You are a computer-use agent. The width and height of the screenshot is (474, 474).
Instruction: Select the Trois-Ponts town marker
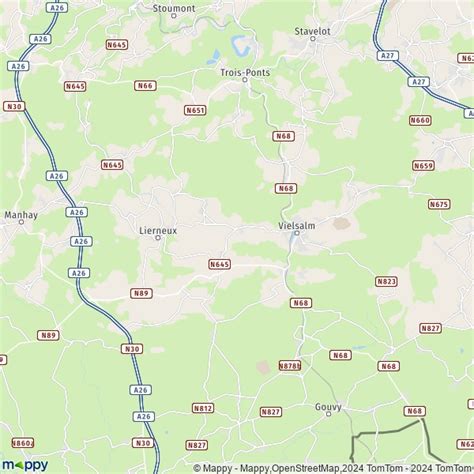245,80
